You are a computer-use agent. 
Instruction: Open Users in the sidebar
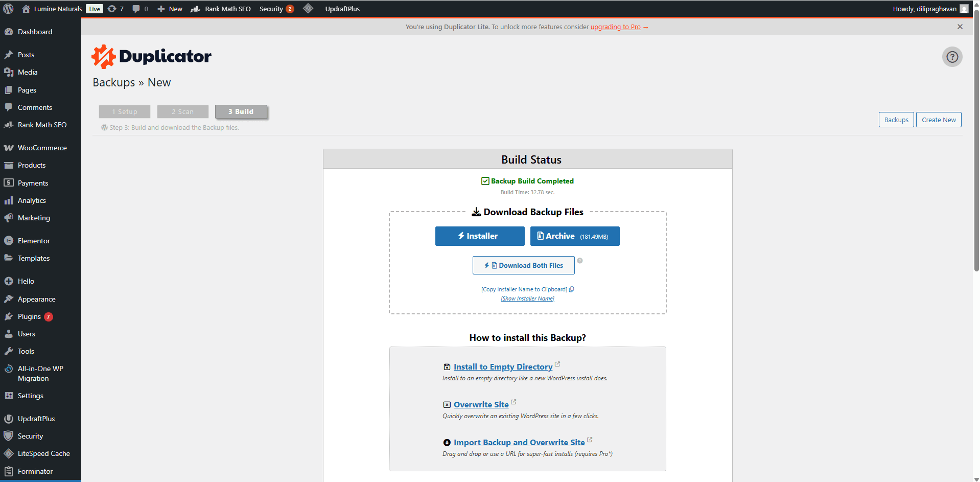40,334
